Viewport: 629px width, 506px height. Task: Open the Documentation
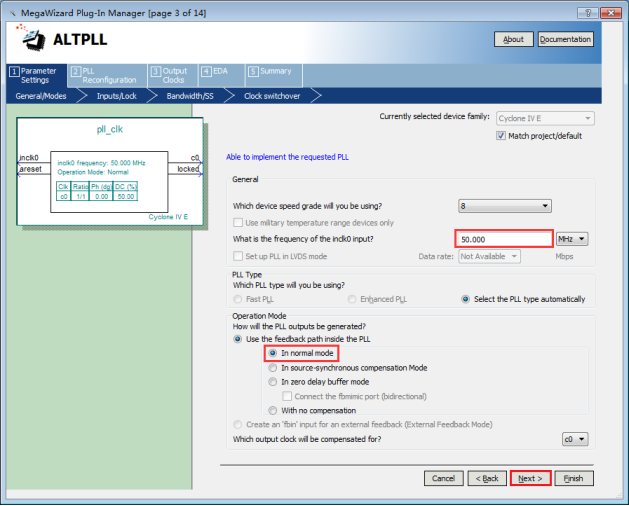[565, 39]
